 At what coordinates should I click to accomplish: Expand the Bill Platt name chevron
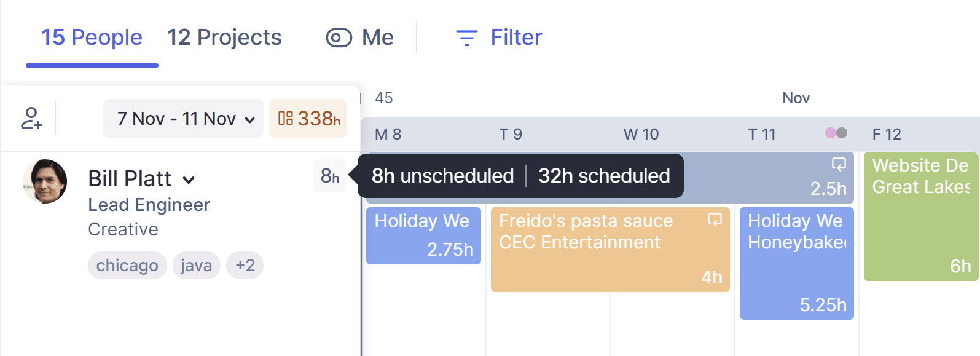(x=189, y=180)
